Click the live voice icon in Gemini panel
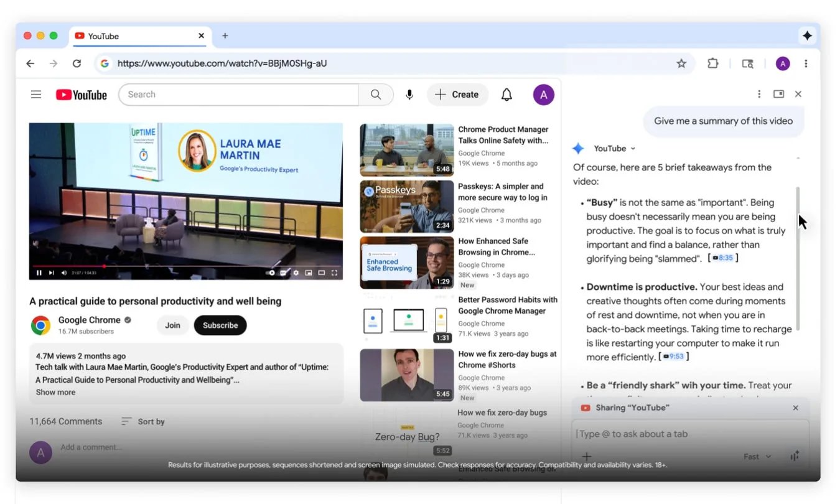 795,456
